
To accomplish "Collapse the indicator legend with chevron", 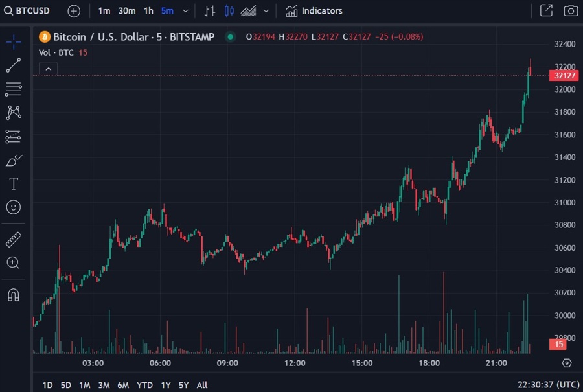I will (x=49, y=69).
